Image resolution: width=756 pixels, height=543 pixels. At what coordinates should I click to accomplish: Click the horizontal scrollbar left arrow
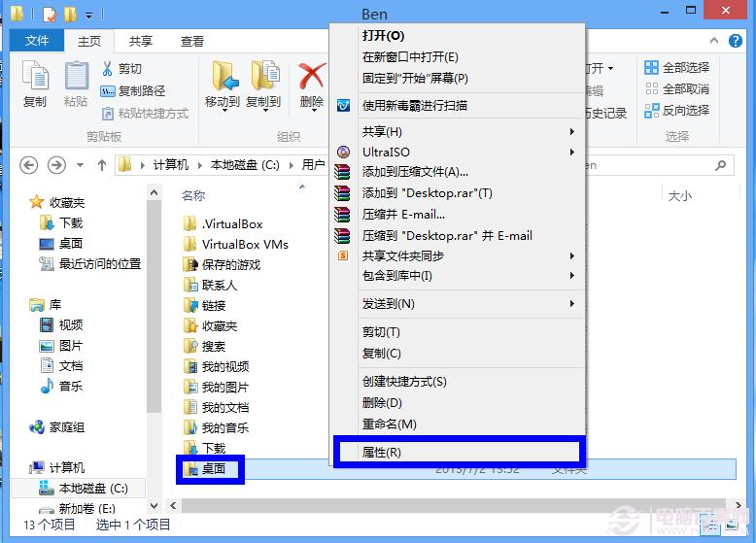173,505
